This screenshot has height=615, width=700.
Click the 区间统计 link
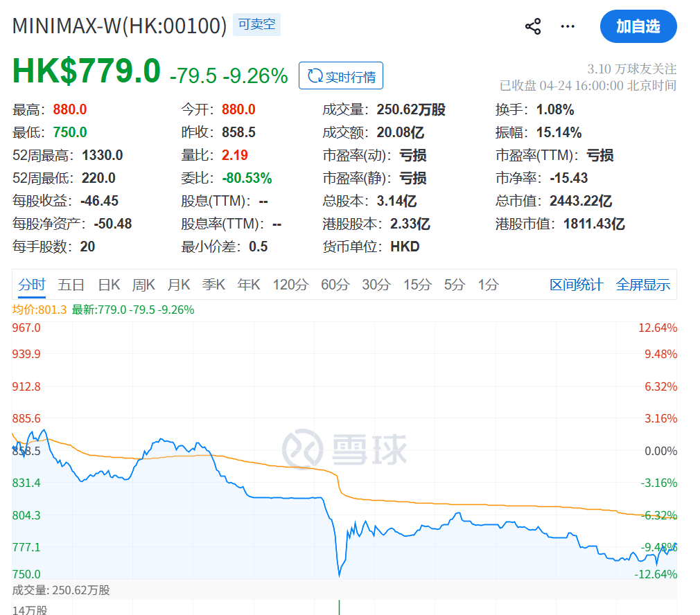point(576,285)
